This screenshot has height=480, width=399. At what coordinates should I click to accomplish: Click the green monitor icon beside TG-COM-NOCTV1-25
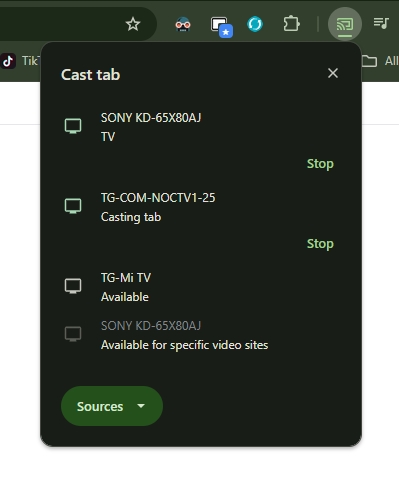click(73, 206)
